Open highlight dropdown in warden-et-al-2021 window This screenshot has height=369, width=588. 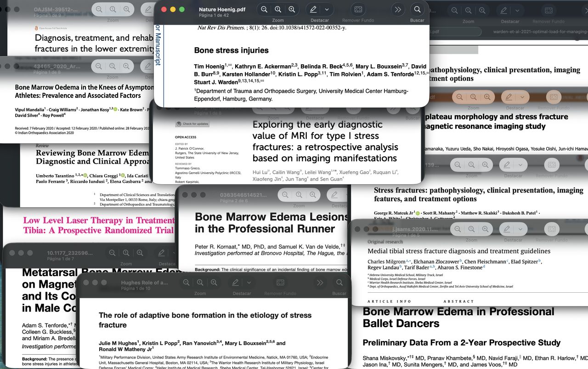517,10
